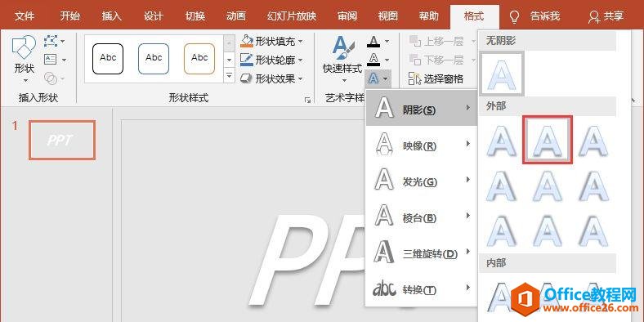Click the Text Outline A icon
Image resolution: width=644 pixels, height=322 pixels.
click(373, 60)
